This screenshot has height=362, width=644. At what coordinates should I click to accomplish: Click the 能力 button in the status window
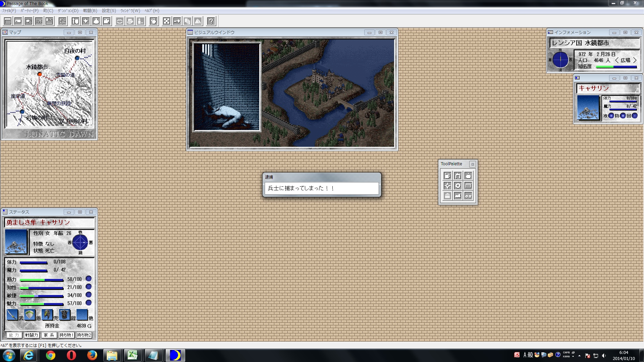coord(14,335)
